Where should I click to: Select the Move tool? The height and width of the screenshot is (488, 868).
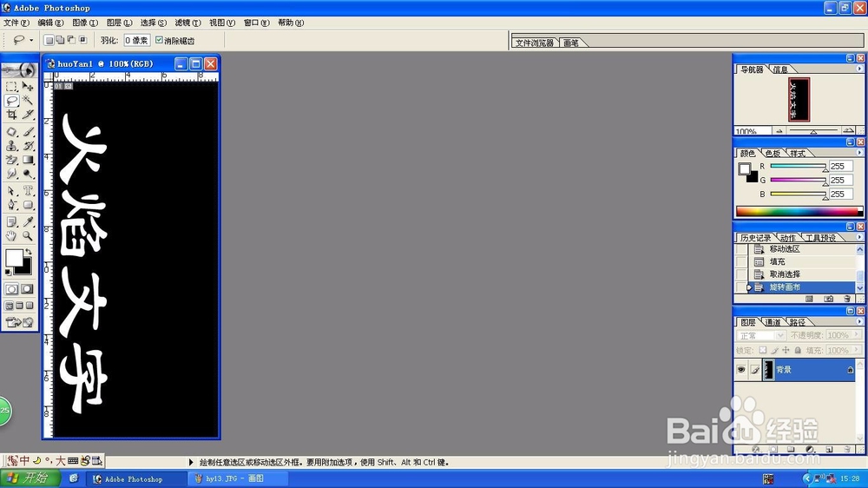pos(28,87)
